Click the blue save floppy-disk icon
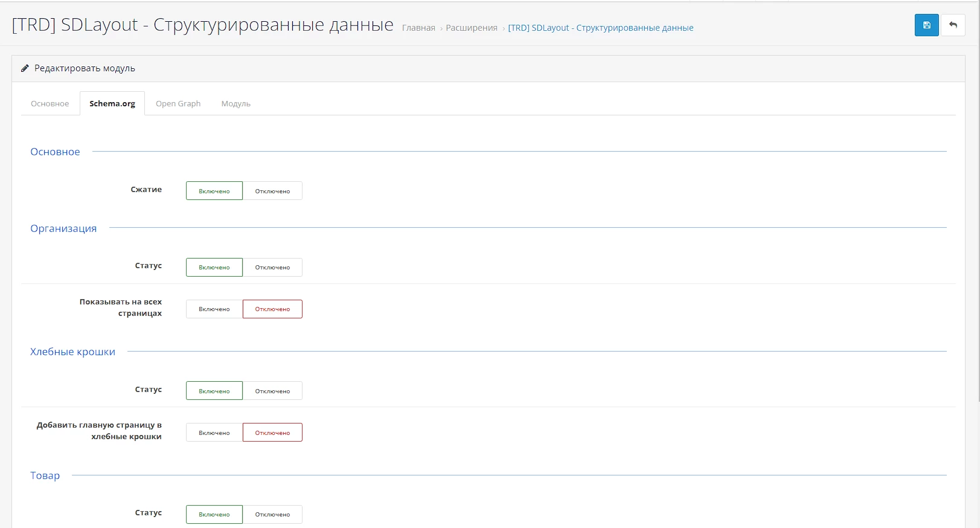This screenshot has width=980, height=528. pyautogui.click(x=926, y=25)
